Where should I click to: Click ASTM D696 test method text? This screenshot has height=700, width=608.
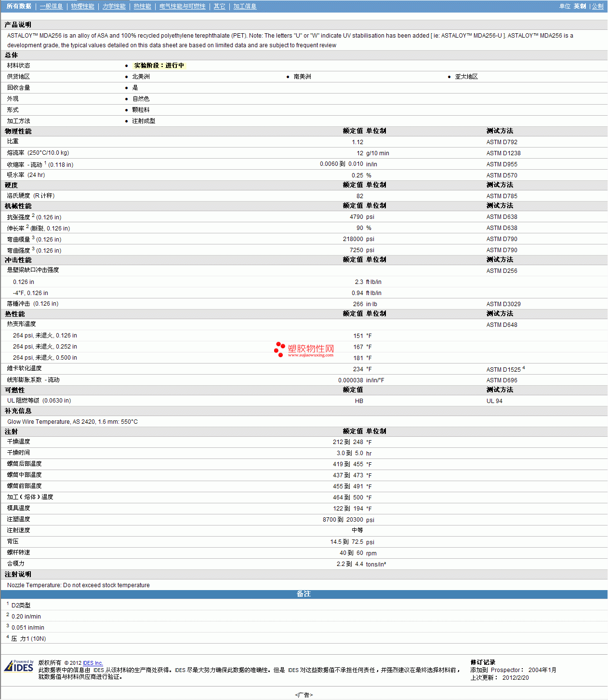[502, 380]
